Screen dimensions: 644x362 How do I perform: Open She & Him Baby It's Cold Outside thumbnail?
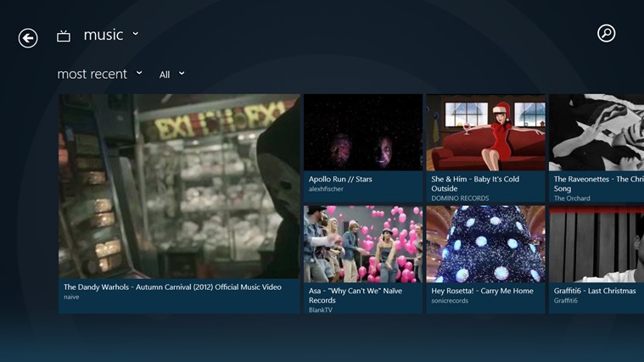(486, 132)
